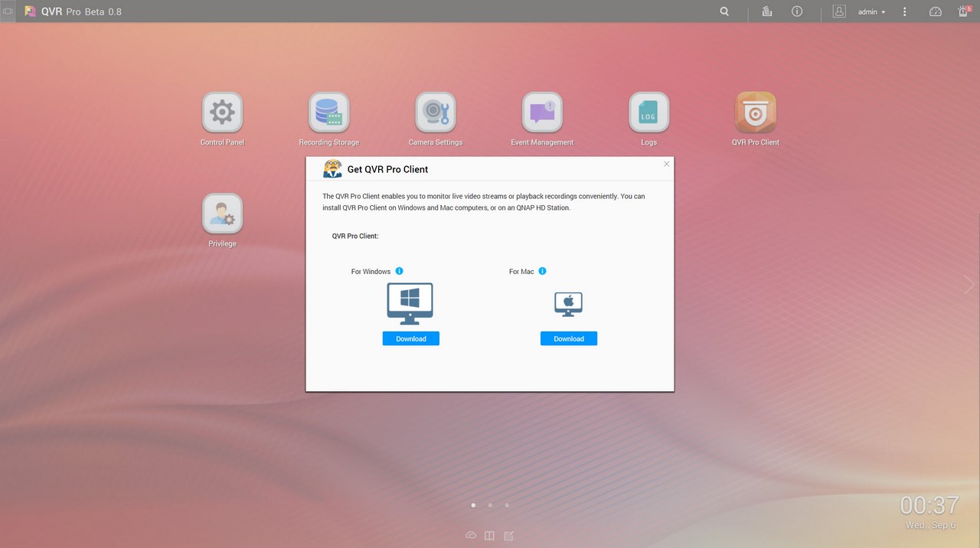Open Recording Storage
This screenshot has width=980, height=548.
click(329, 113)
